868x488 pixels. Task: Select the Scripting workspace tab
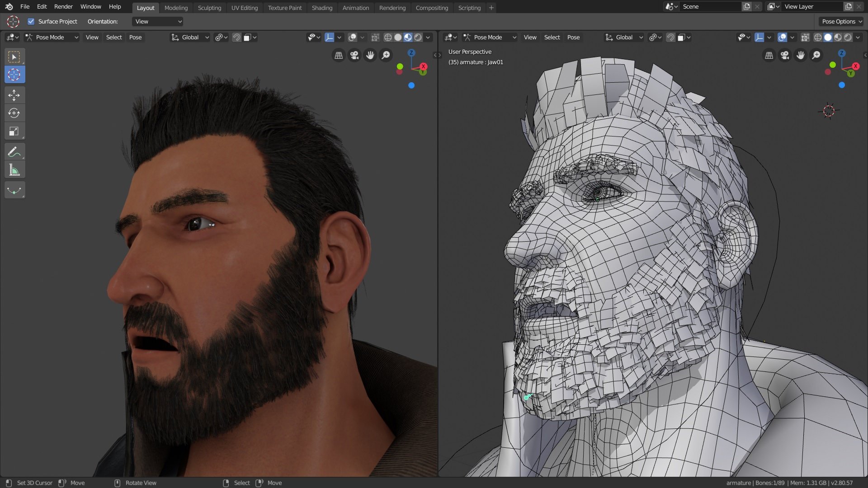[x=470, y=7]
